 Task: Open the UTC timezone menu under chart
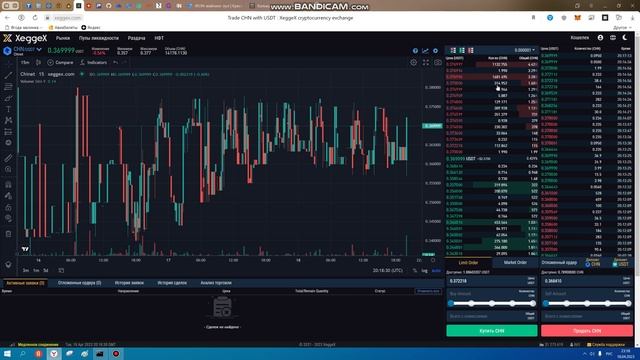(x=387, y=271)
